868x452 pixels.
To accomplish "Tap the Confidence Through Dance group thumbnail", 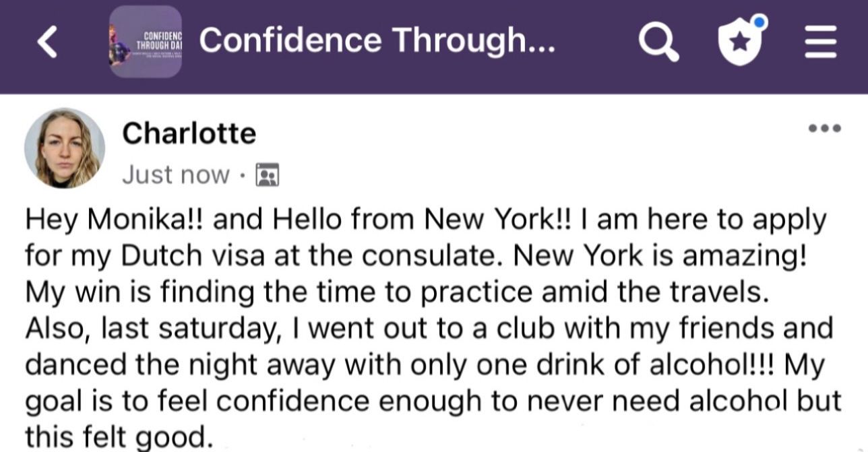I will pyautogui.click(x=145, y=42).
